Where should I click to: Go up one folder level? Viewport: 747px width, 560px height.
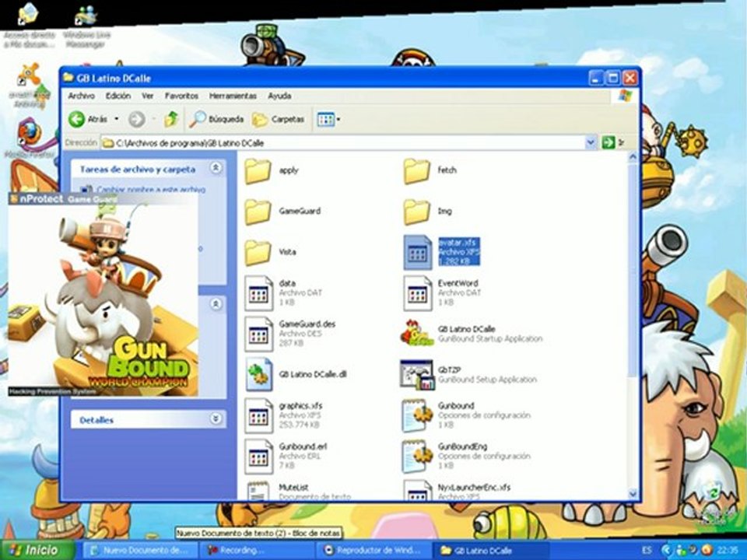pos(171,119)
